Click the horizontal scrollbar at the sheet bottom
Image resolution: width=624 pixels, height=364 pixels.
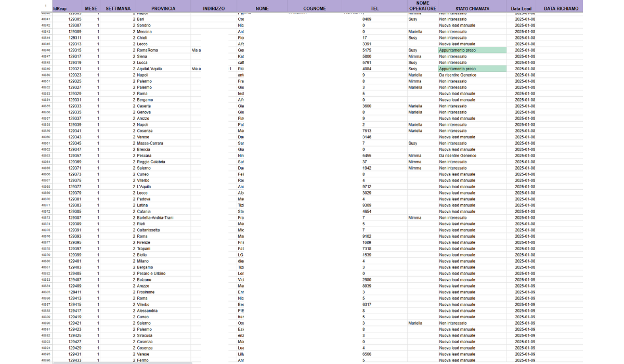(122, 362)
